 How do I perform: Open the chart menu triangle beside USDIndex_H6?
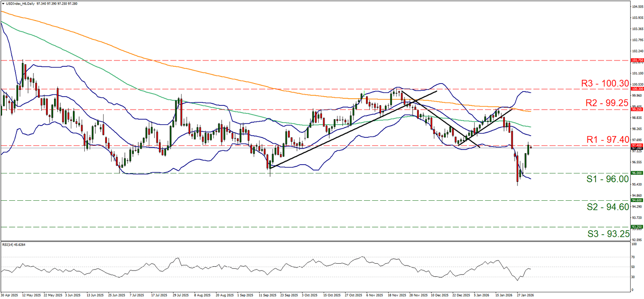[x=3, y=3]
